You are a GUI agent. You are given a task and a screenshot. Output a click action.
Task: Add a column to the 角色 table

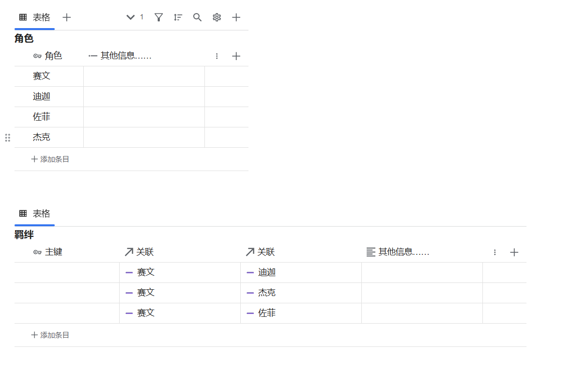pos(236,56)
